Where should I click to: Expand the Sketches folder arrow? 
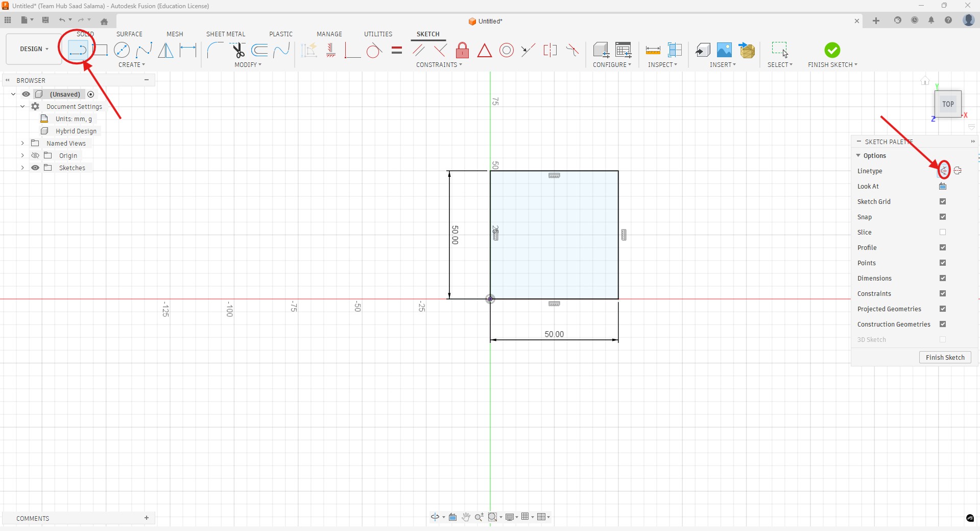pos(22,168)
